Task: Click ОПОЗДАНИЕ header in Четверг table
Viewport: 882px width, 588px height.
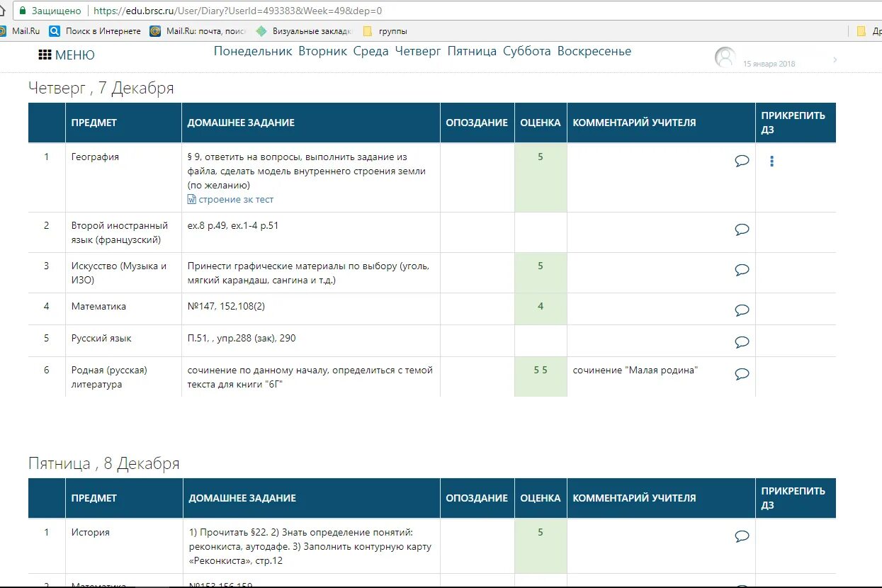Action: pyautogui.click(x=477, y=123)
